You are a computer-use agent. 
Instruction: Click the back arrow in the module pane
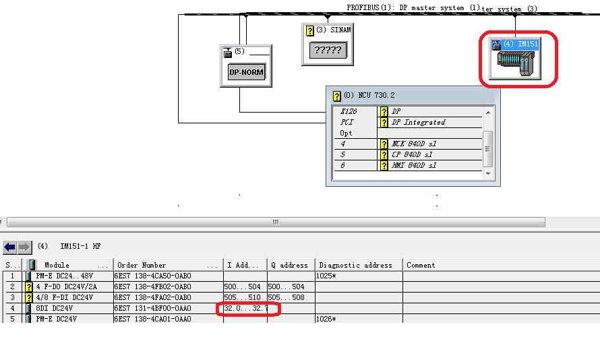point(9,247)
